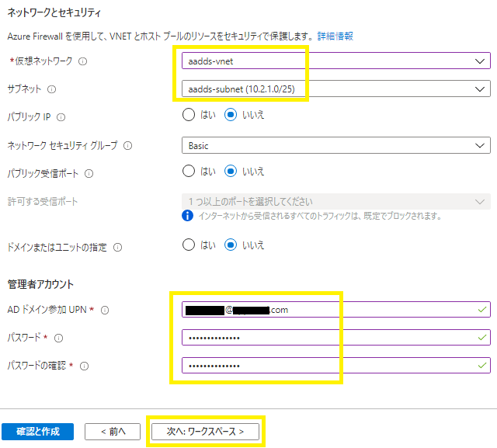Click info icon next to パブリック受信ポート
Viewport: 497px width, 448px height.
(89, 174)
